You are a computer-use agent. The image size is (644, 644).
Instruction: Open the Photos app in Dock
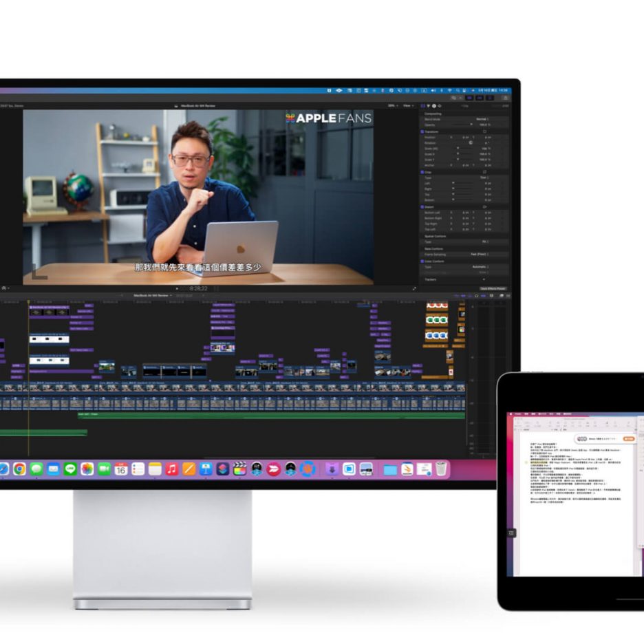pyautogui.click(x=87, y=469)
